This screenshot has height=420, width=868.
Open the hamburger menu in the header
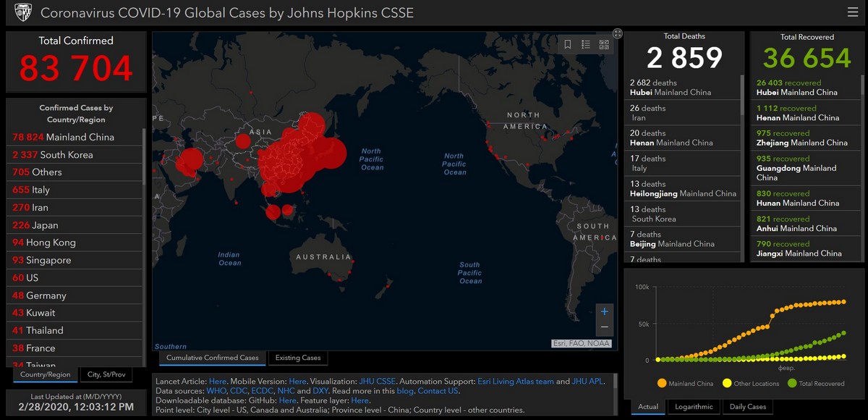(x=853, y=12)
